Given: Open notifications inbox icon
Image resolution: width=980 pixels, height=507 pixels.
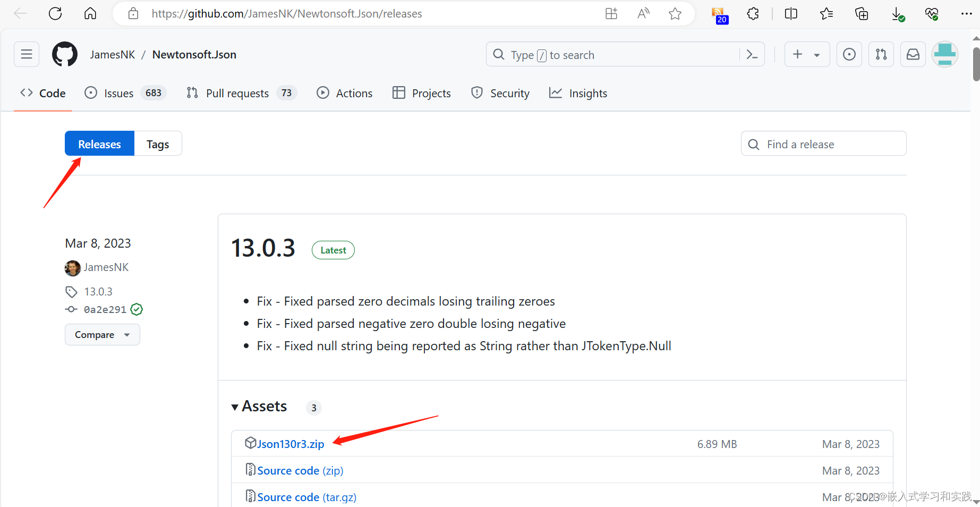Looking at the screenshot, I should [913, 54].
